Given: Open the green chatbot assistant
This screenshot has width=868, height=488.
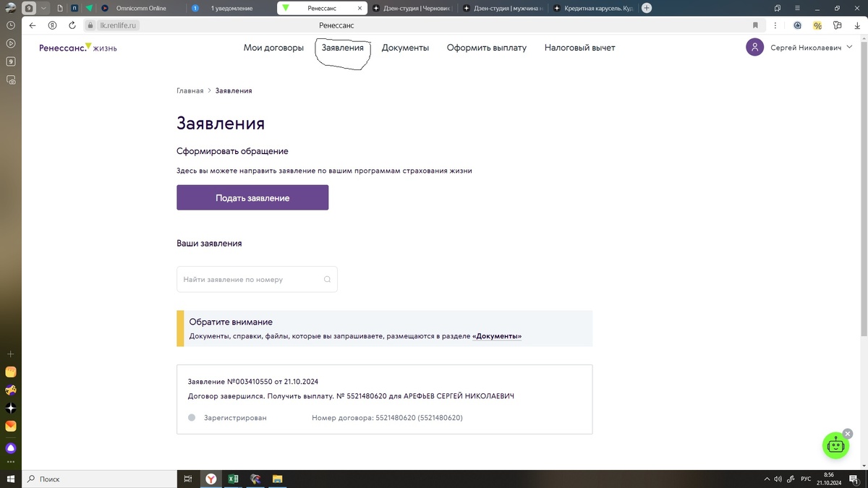Looking at the screenshot, I should coord(835,445).
